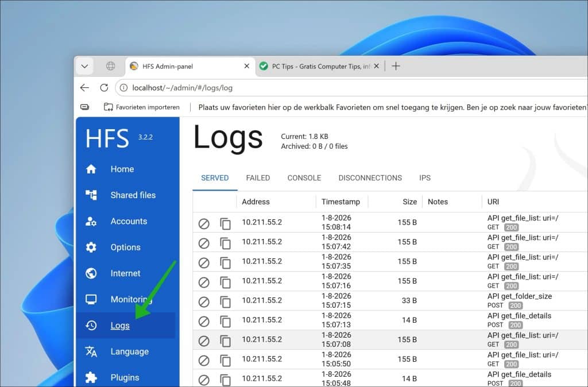Viewport: 588px width, 387px height.
Task: Click the 'Current: 1.8 KB' log size text
Action: pyautogui.click(x=304, y=137)
